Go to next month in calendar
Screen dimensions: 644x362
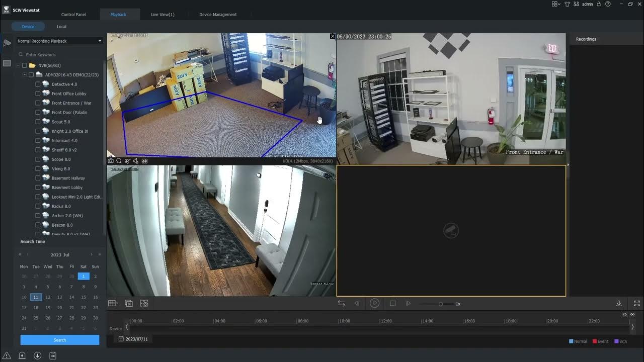[92, 255]
